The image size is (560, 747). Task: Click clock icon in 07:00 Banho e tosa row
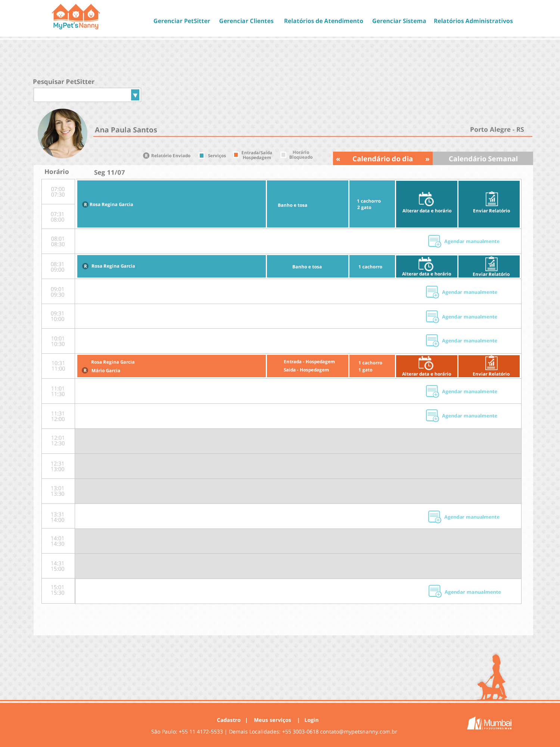(x=426, y=199)
